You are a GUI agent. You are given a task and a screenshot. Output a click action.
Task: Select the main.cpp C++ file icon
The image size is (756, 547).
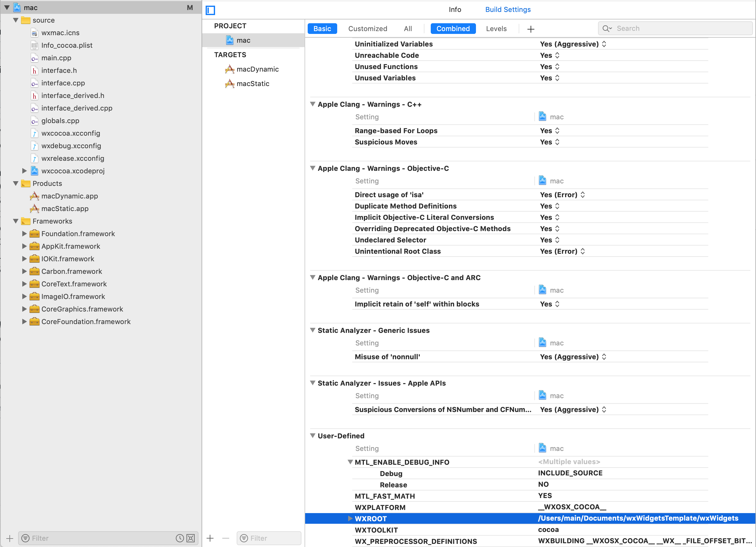tap(34, 58)
